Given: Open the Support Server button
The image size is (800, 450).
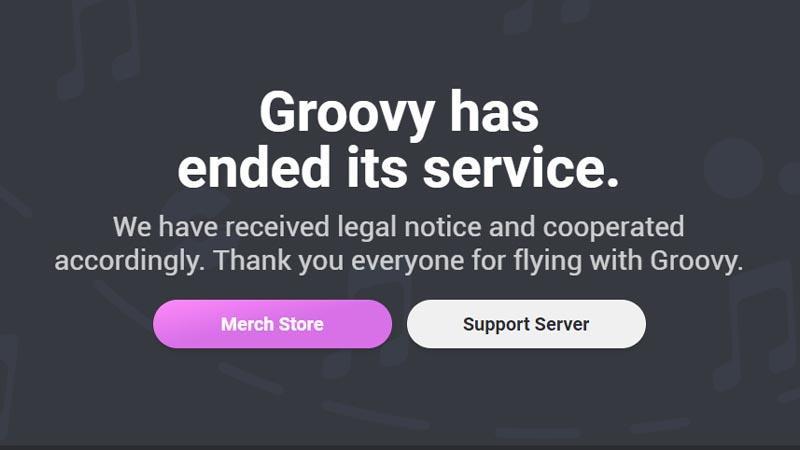Looking at the screenshot, I should tap(526, 324).
